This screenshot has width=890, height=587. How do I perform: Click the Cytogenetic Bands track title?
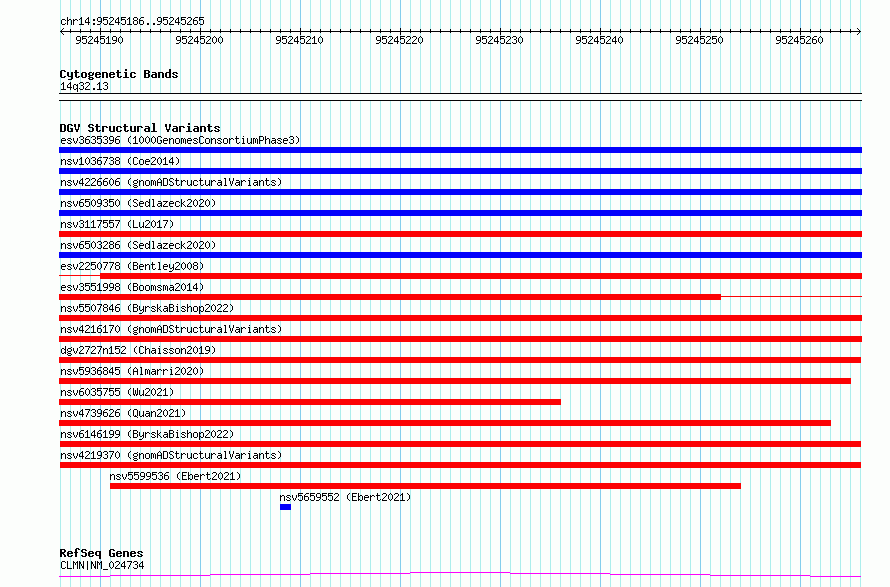point(119,74)
